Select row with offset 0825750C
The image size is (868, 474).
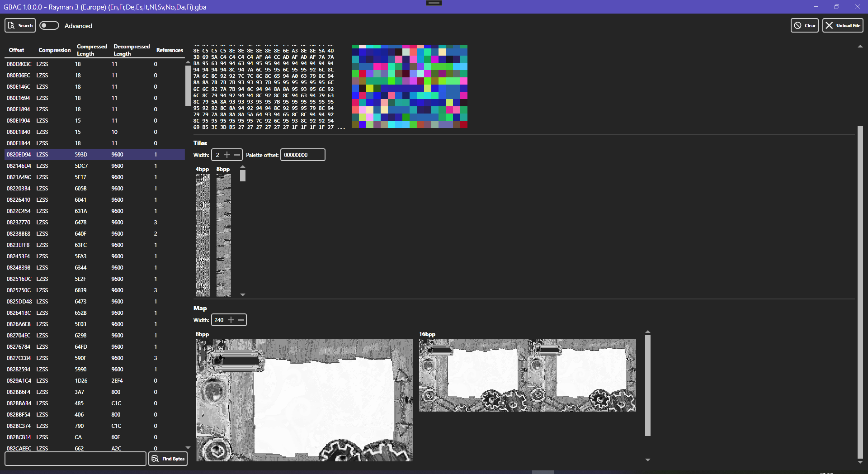[94, 290]
